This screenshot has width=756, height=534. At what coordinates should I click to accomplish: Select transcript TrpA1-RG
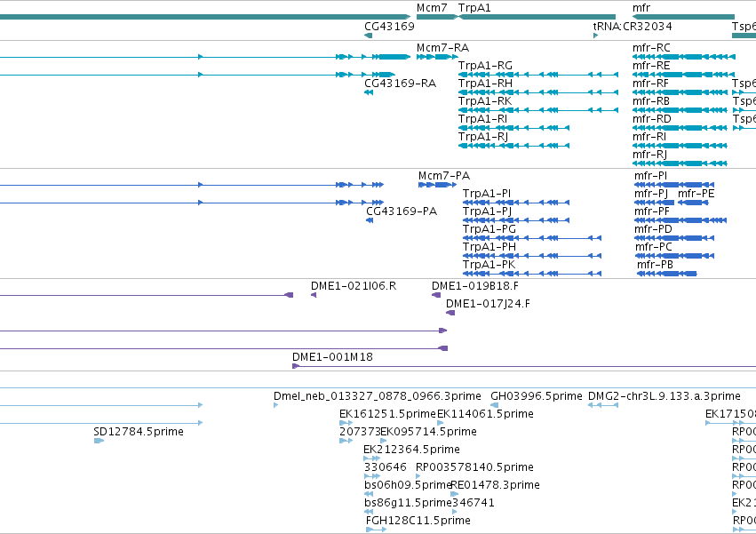(485, 66)
